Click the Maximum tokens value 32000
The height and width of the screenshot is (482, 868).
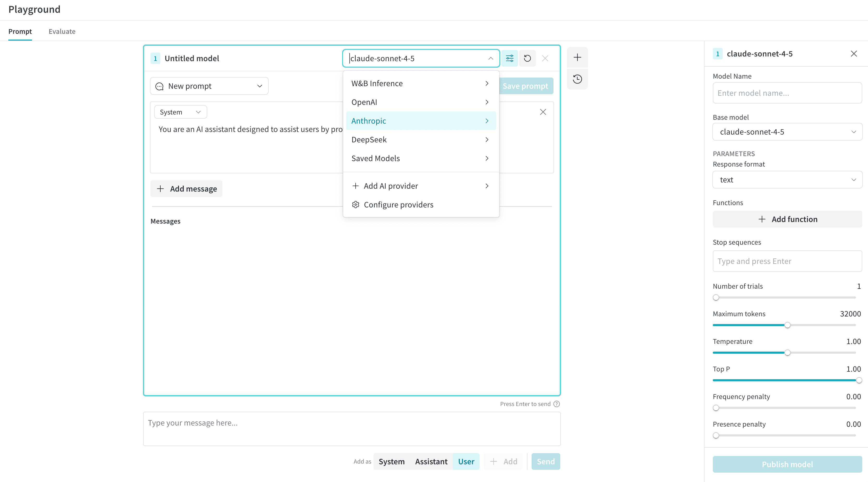(x=850, y=314)
